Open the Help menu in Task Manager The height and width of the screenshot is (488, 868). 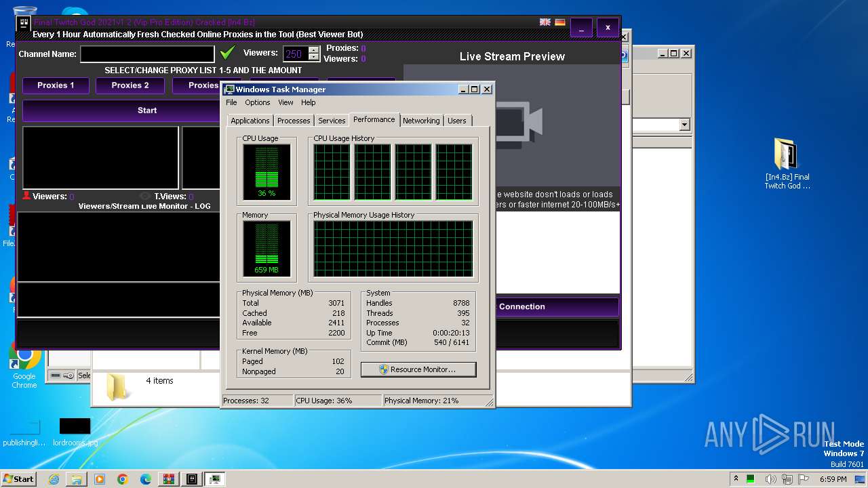309,102
